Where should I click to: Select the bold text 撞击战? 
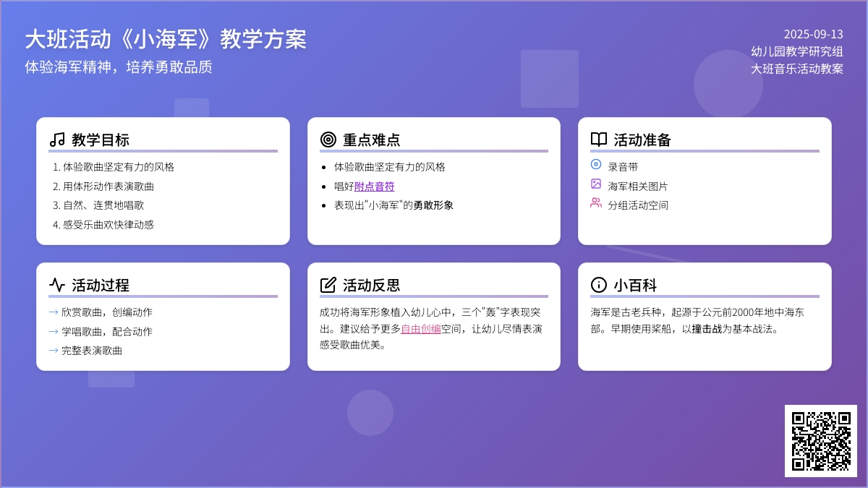(x=706, y=329)
